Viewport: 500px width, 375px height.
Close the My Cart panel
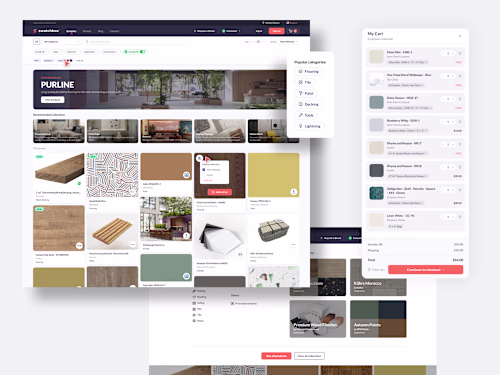click(460, 36)
